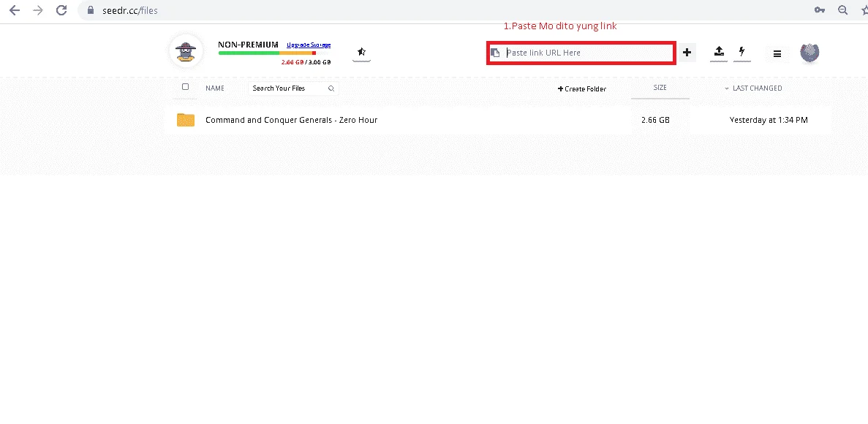Add the link using the plus button
868x424 pixels.
tap(687, 53)
